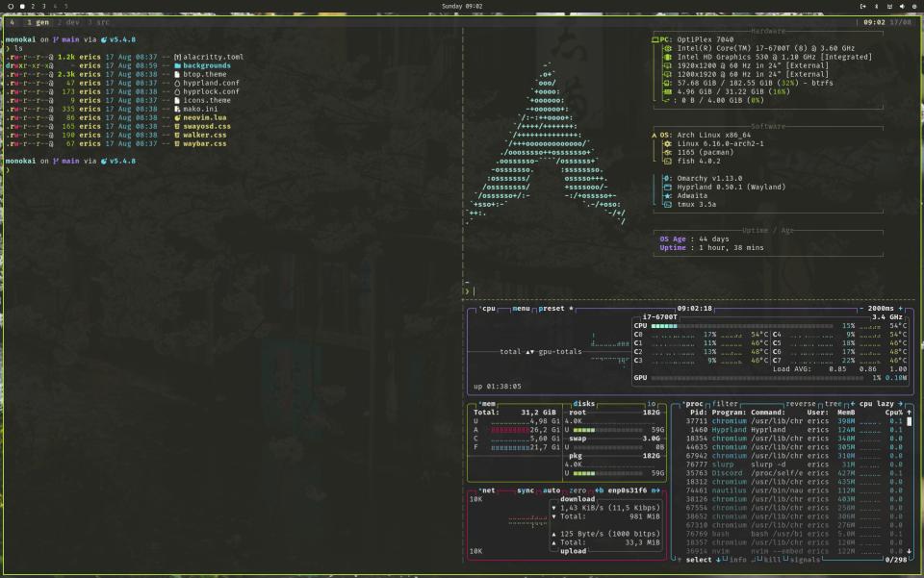Open the Sunday 09:02 clock in top bar
The height and width of the screenshot is (578, 924).
[462, 7]
